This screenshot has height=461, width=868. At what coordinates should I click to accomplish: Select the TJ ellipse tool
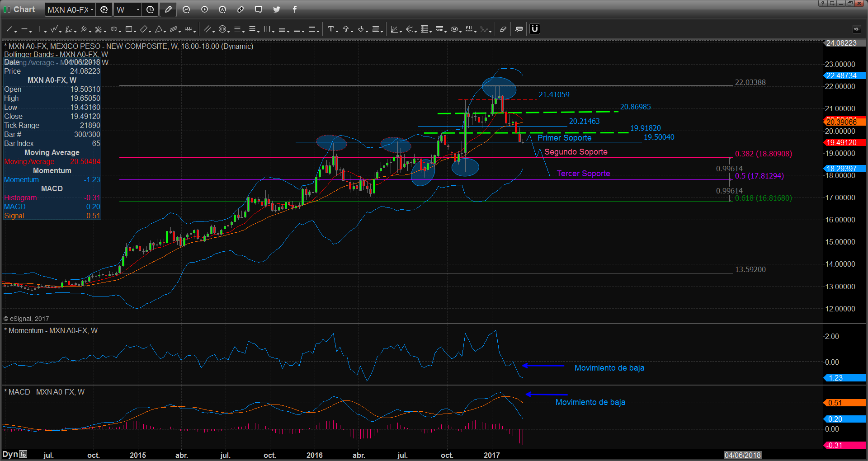(454, 29)
